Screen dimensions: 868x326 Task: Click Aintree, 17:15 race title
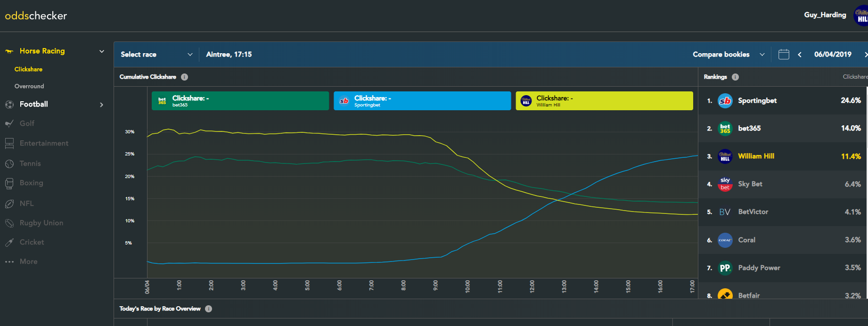229,54
